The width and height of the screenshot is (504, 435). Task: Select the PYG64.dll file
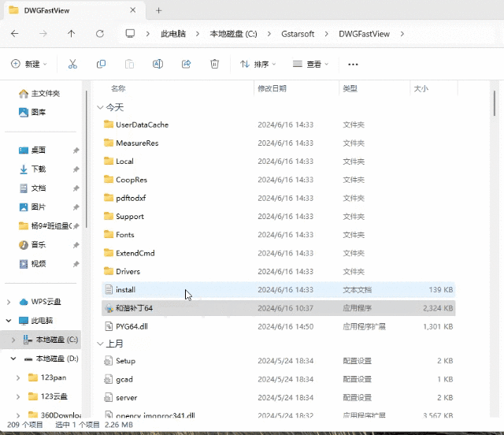(278, 326)
